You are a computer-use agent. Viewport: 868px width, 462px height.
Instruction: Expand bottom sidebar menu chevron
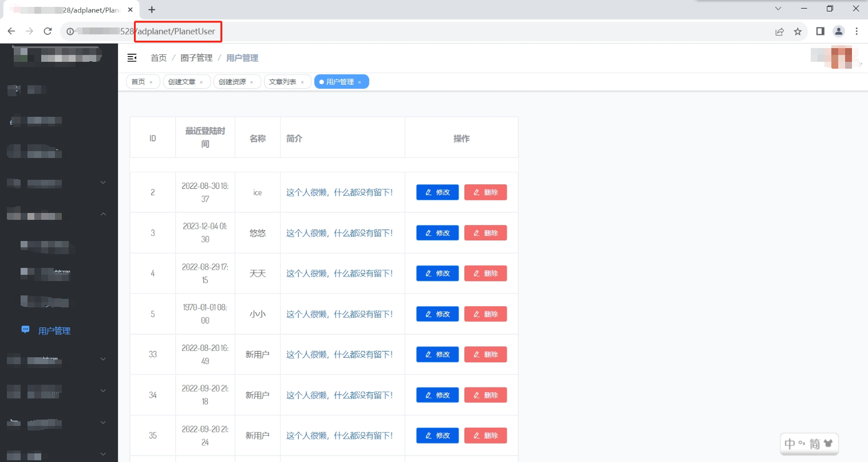coord(103,454)
